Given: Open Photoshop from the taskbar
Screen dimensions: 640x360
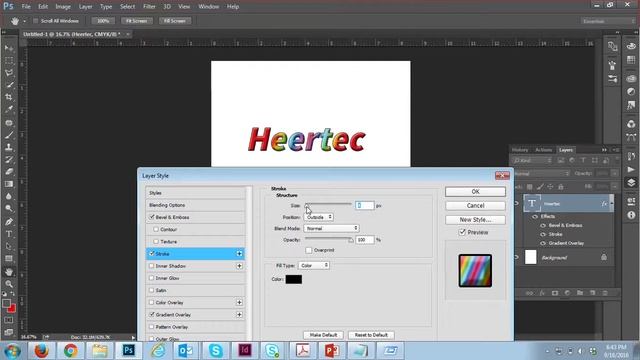Looking at the screenshot, I should (128, 351).
